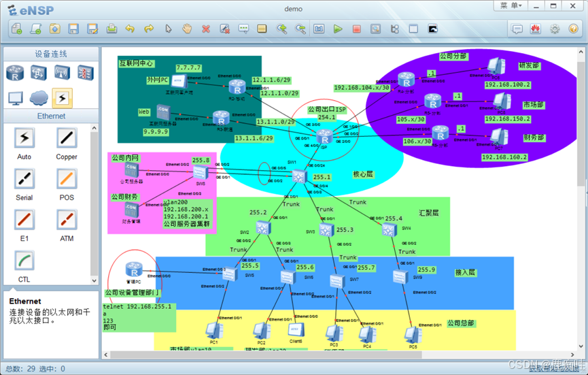Viewport: 588px width, 375px height.
Task: Choose the PC terminal device category icon
Action: (15, 97)
